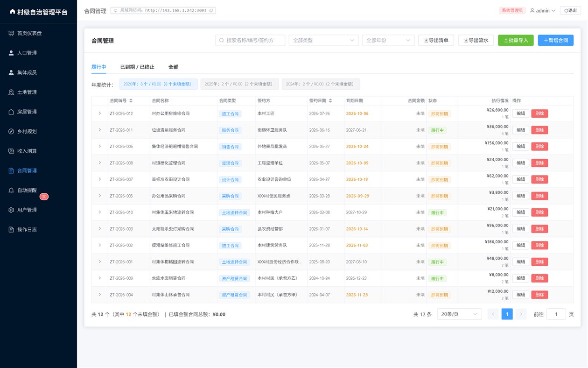Switch to the 全部 tab
588x368 pixels.
[173, 67]
